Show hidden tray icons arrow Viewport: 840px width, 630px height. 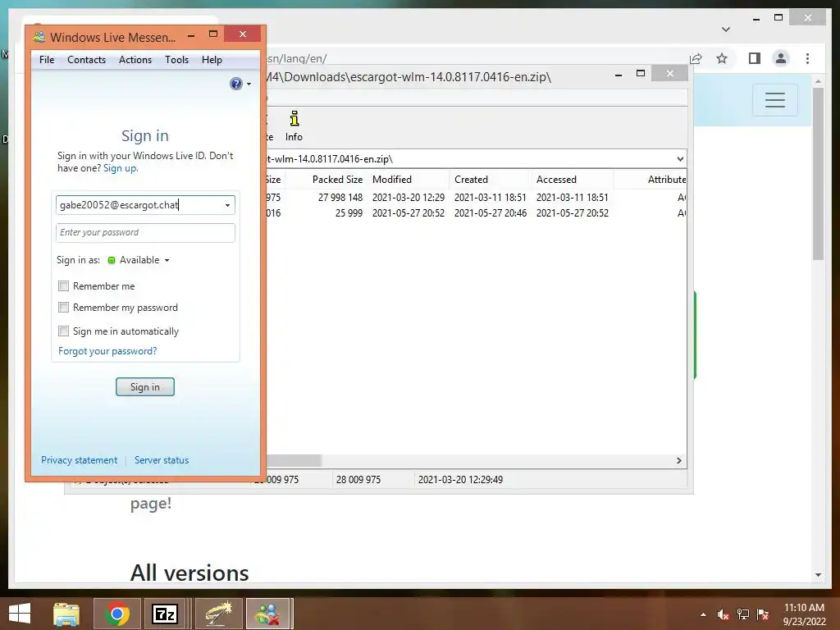click(703, 614)
